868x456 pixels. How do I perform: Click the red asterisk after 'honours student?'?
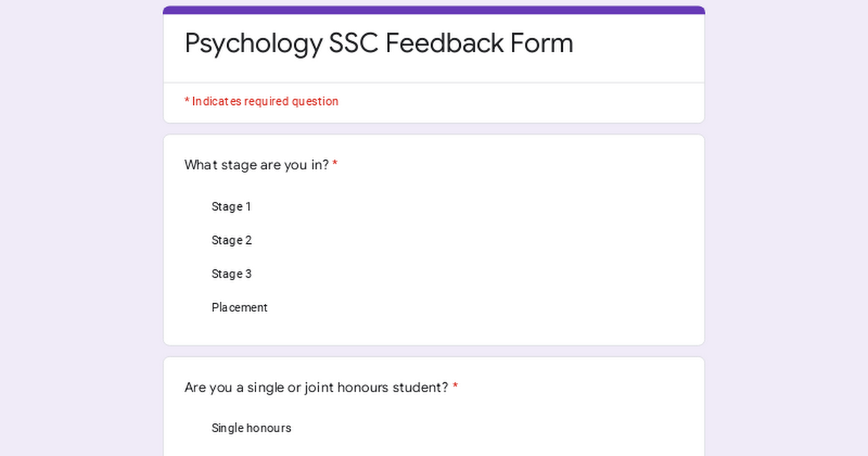[x=455, y=388]
